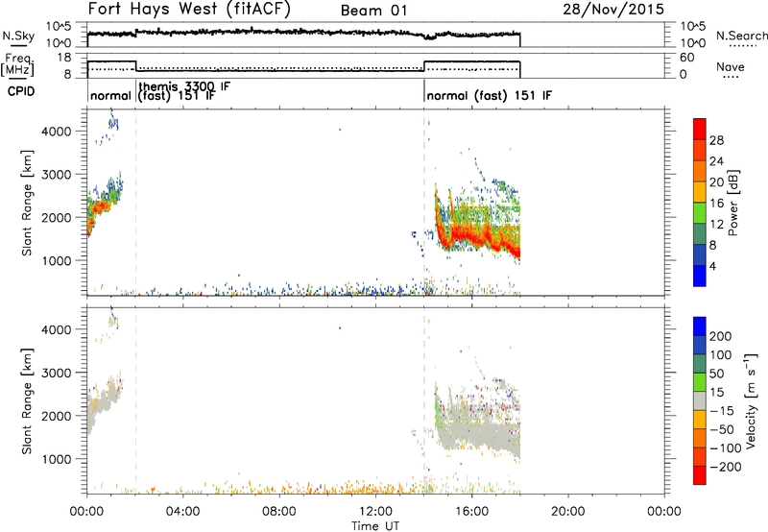Viewport: 768px width, 532px height.
Task: Click '1000' on the velocity panel axis
Action: pyautogui.click(x=56, y=459)
